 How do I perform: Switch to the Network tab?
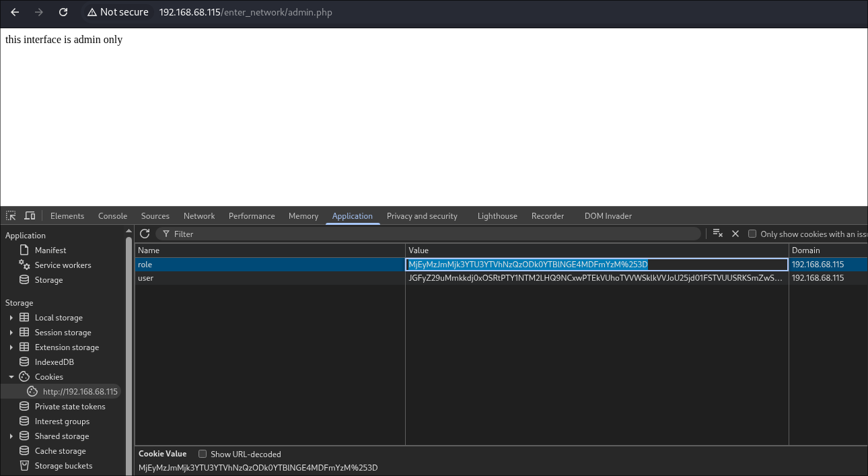coord(199,216)
